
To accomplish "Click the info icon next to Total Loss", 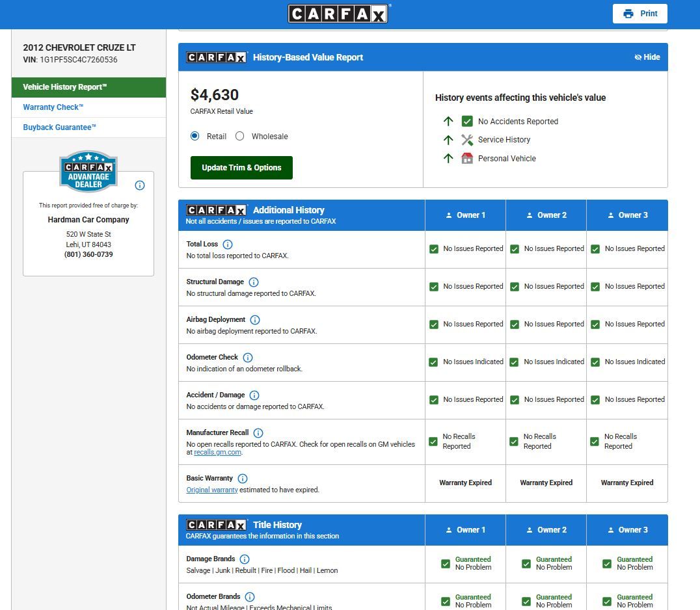I will point(228,245).
